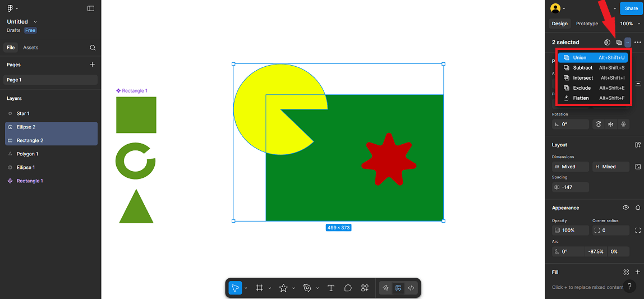Click the Drafts link
The image size is (644, 299).
click(13, 30)
